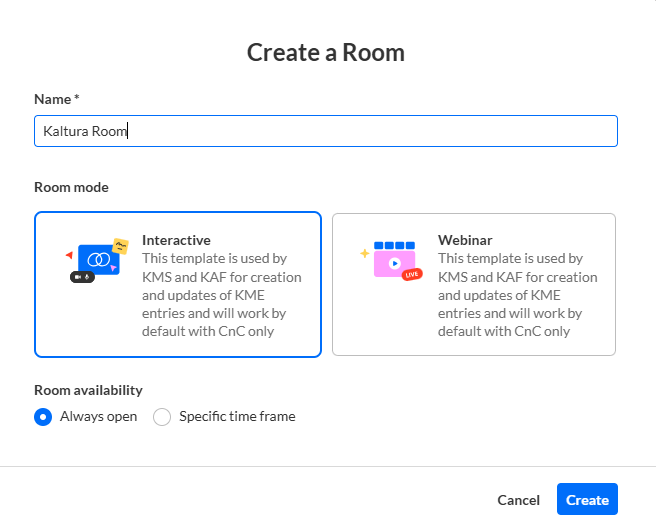Click the Name field label

56,99
